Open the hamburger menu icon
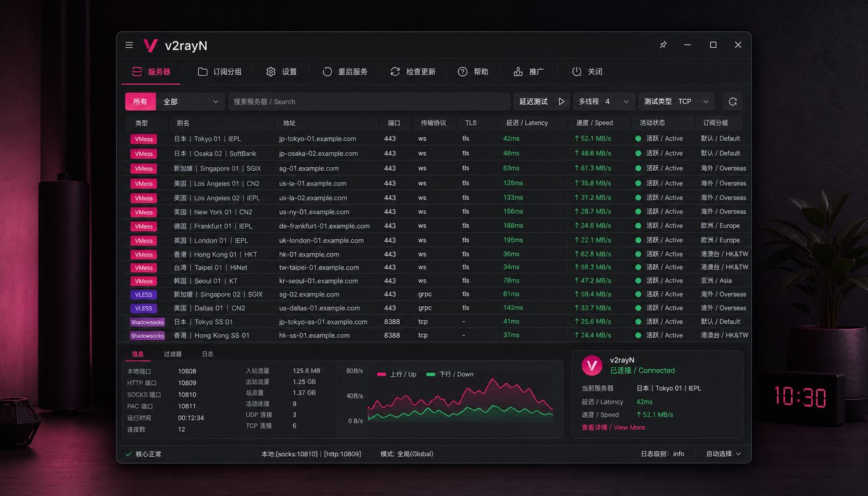The height and width of the screenshot is (496, 868). click(x=129, y=45)
